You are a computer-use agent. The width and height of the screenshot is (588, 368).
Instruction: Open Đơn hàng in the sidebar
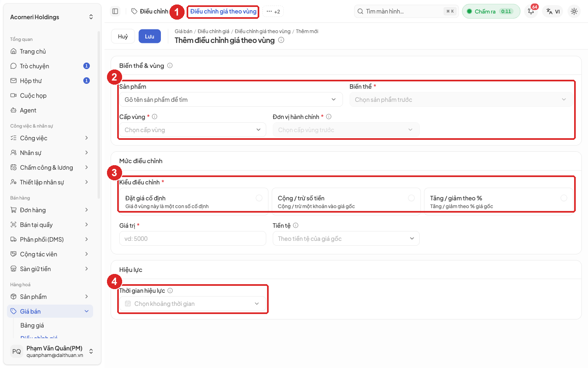[50, 210]
